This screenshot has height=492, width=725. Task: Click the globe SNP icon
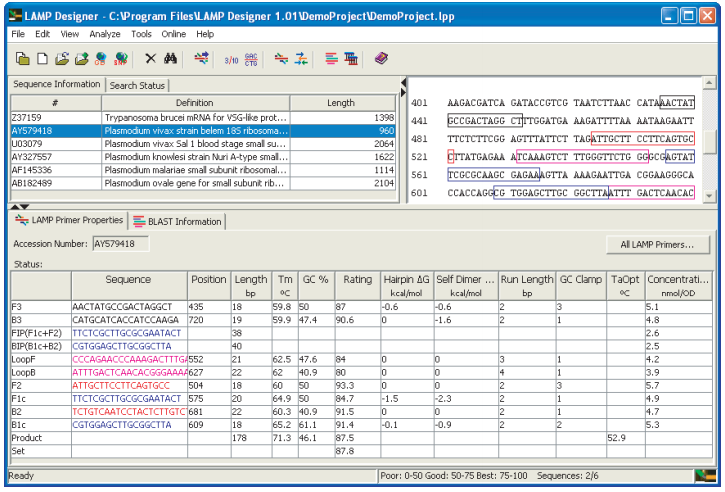point(121,59)
